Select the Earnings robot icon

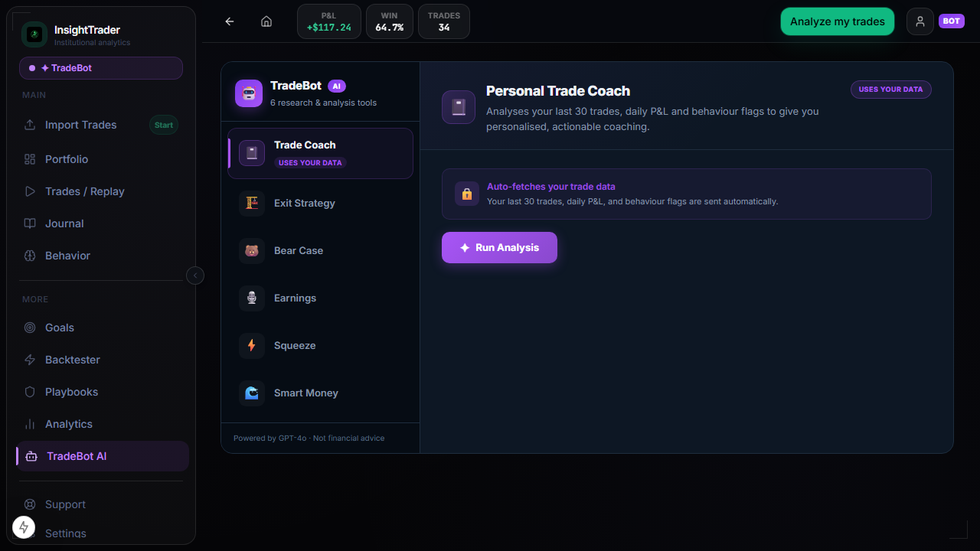tap(251, 298)
